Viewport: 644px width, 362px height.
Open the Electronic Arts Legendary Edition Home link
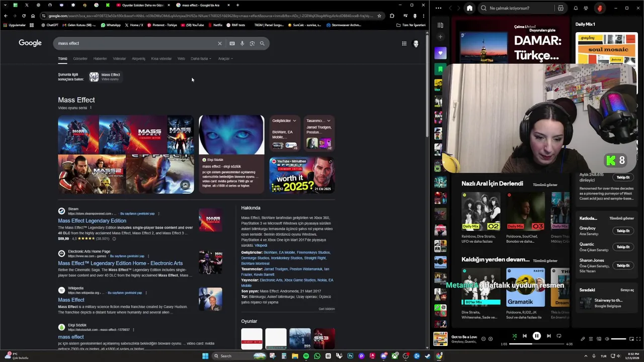point(120,263)
